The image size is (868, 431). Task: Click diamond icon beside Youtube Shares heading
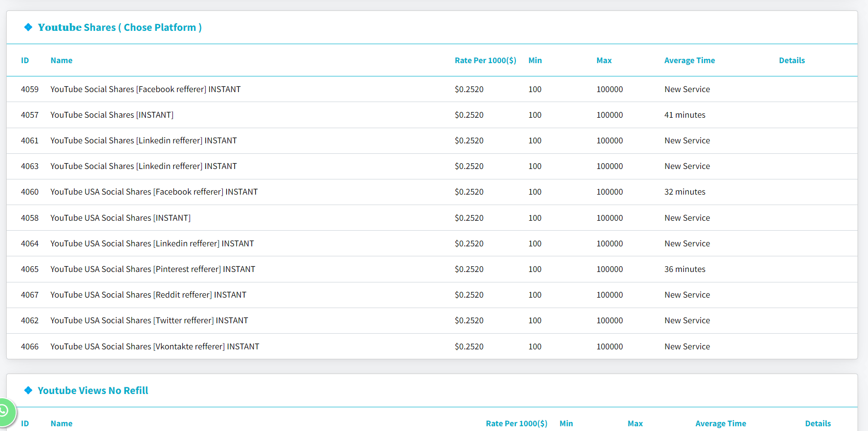pyautogui.click(x=29, y=28)
